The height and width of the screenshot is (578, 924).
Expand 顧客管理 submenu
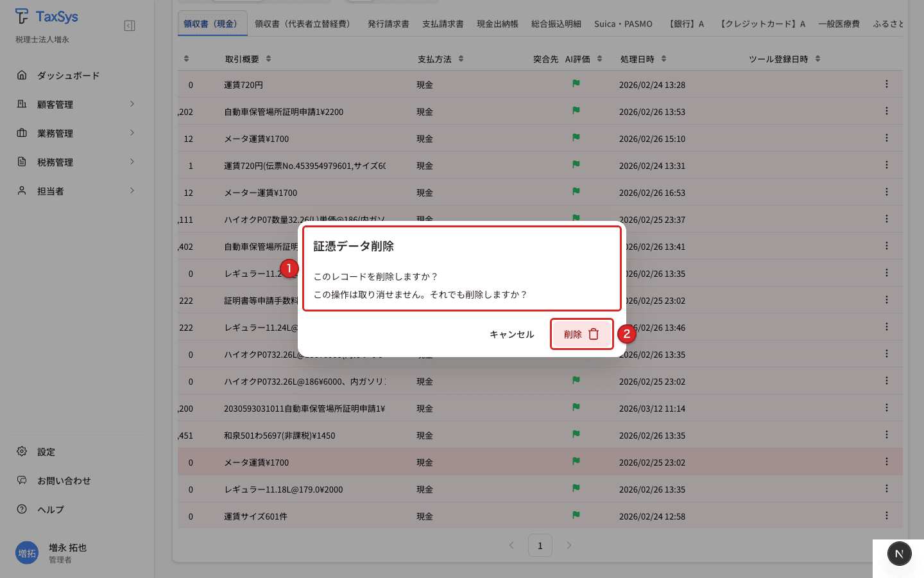[132, 104]
